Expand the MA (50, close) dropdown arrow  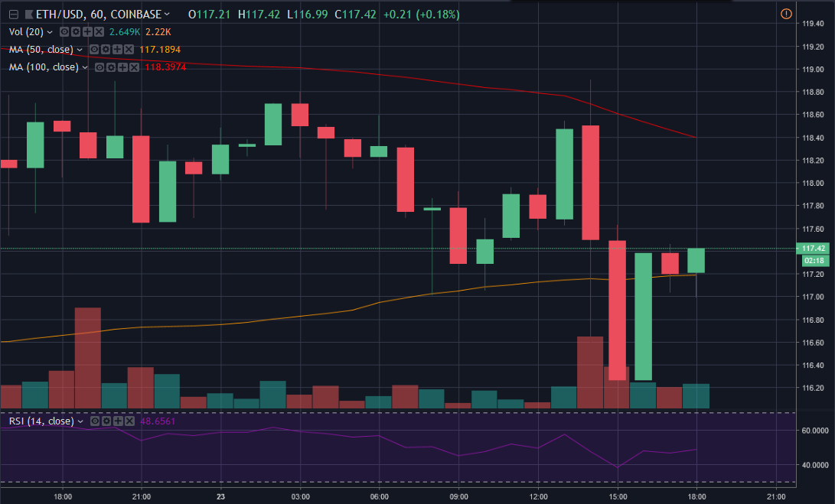pos(80,50)
